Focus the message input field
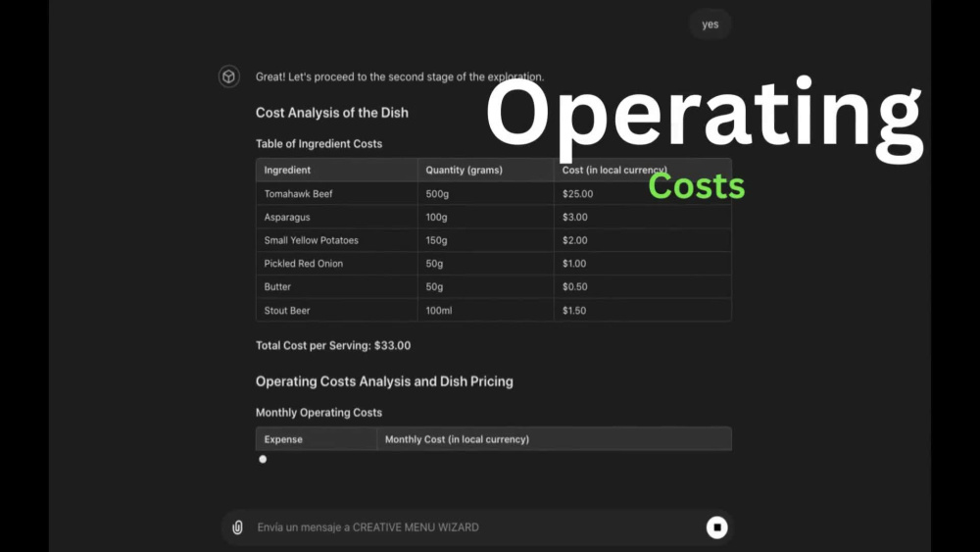The image size is (980, 552). tap(476, 527)
